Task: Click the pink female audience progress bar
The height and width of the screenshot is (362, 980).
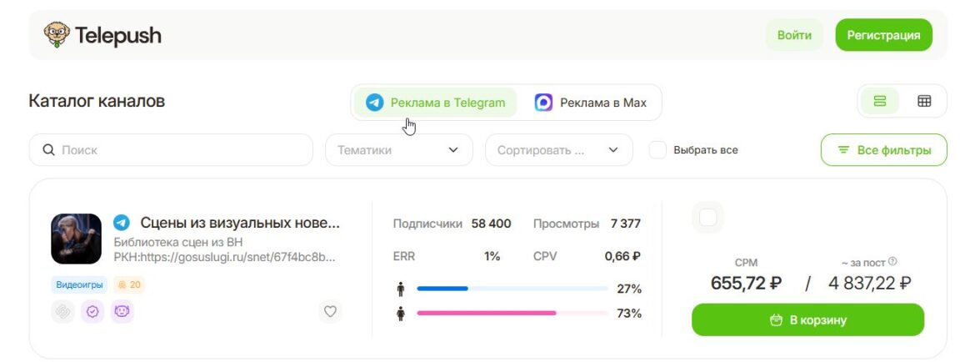Action: click(512, 313)
